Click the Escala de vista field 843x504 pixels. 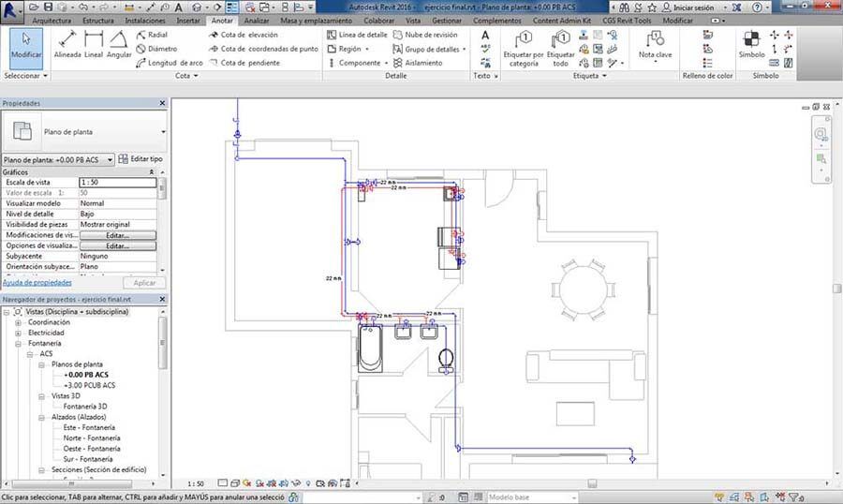117,183
